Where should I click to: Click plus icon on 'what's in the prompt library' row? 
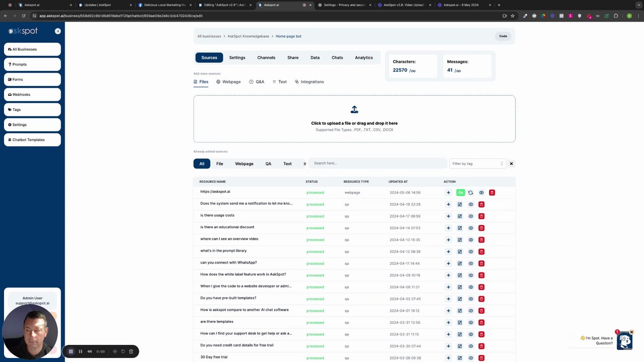448,251
